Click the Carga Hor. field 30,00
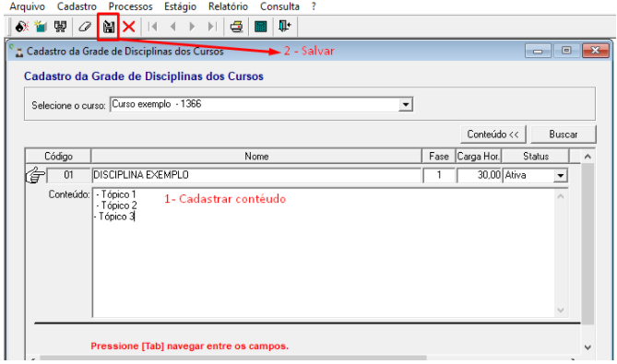The image size is (617, 364). tap(479, 175)
